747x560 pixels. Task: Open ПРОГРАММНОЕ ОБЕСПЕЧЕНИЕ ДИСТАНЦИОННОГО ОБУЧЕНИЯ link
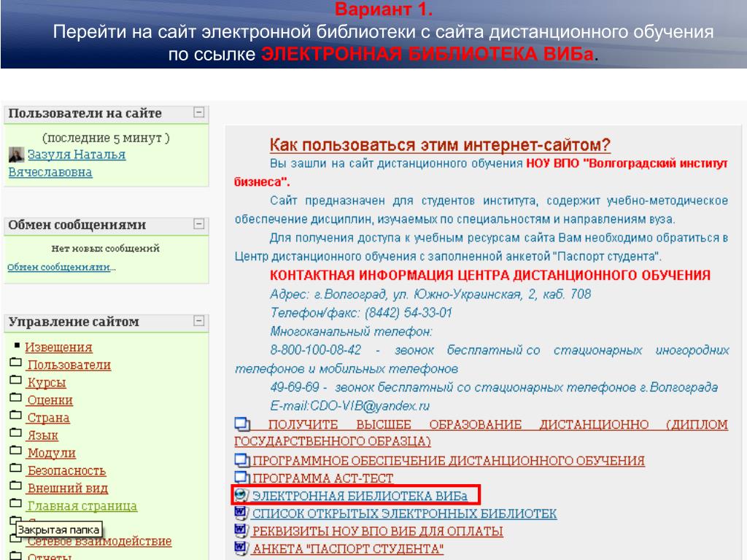pos(449,461)
